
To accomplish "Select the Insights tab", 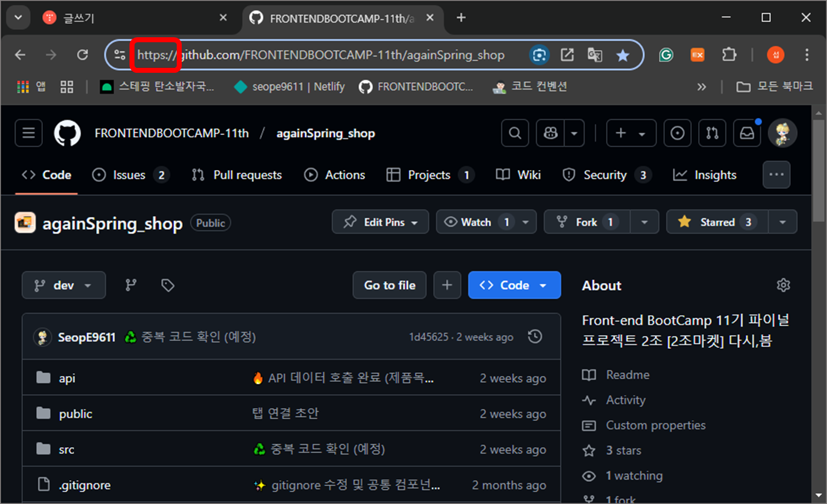I will click(x=704, y=175).
